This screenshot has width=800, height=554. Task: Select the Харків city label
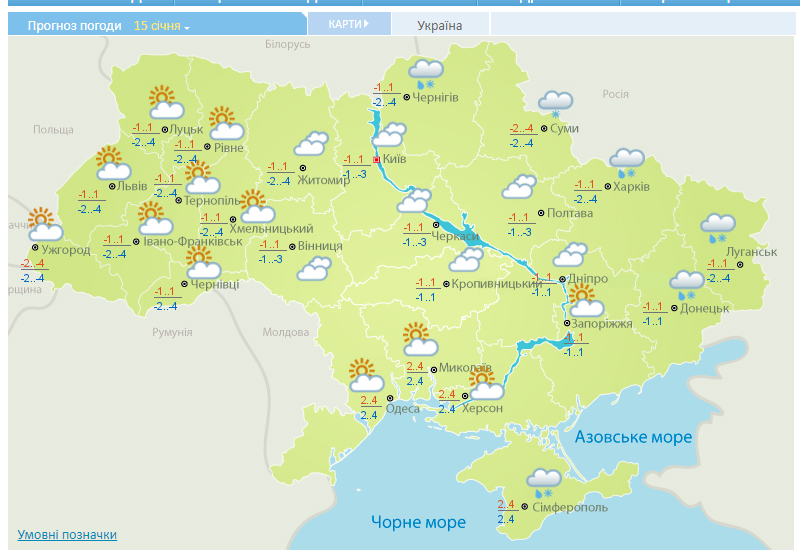[632, 186]
